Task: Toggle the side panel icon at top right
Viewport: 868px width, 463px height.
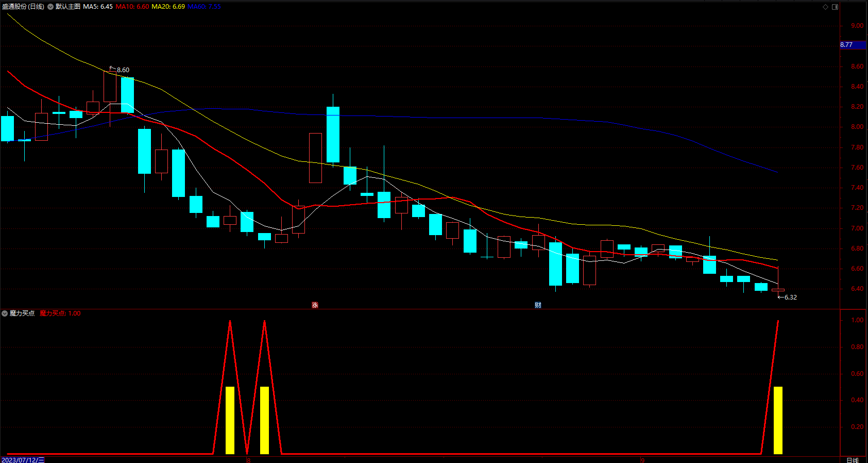Action: coord(835,7)
